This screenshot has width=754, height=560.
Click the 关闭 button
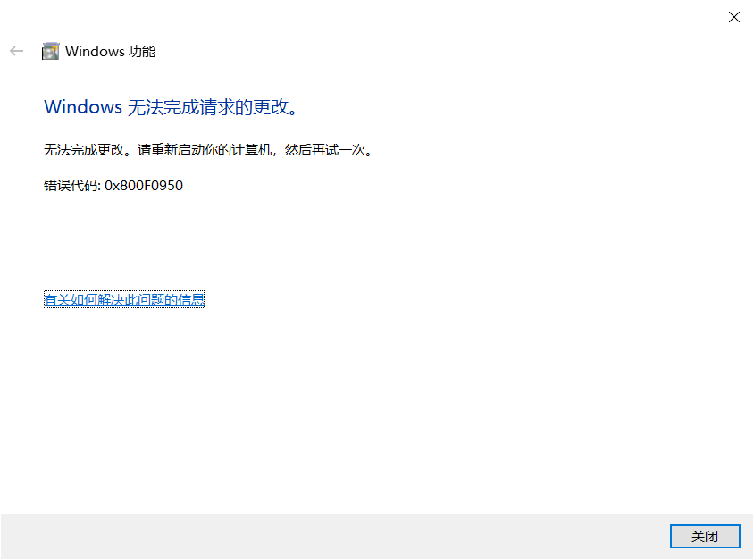pyautogui.click(x=705, y=536)
